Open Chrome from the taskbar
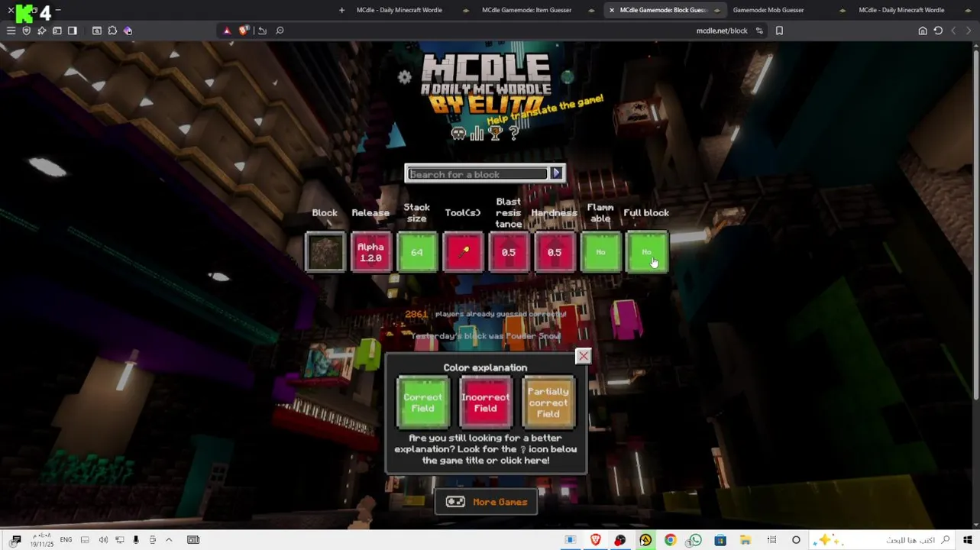This screenshot has height=550, width=980. point(670,540)
